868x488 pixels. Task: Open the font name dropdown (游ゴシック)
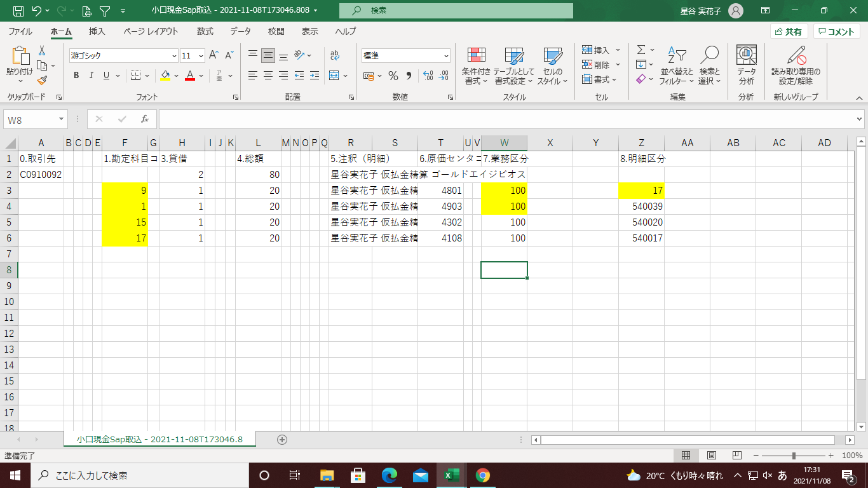coord(173,56)
